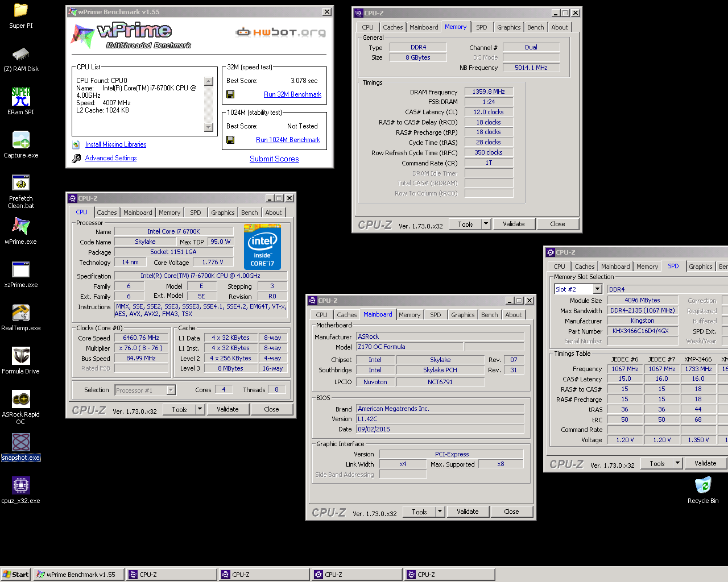Click the Core Voltage value 1.776 V

(213, 262)
